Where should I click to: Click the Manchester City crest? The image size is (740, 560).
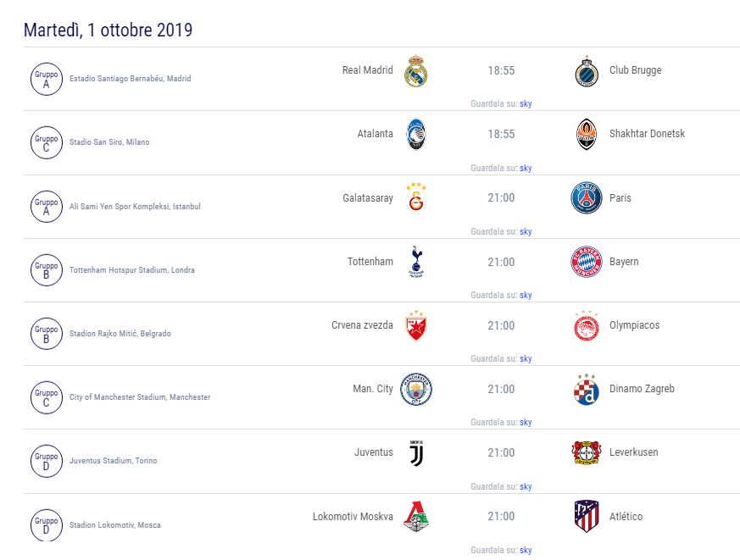click(x=416, y=389)
